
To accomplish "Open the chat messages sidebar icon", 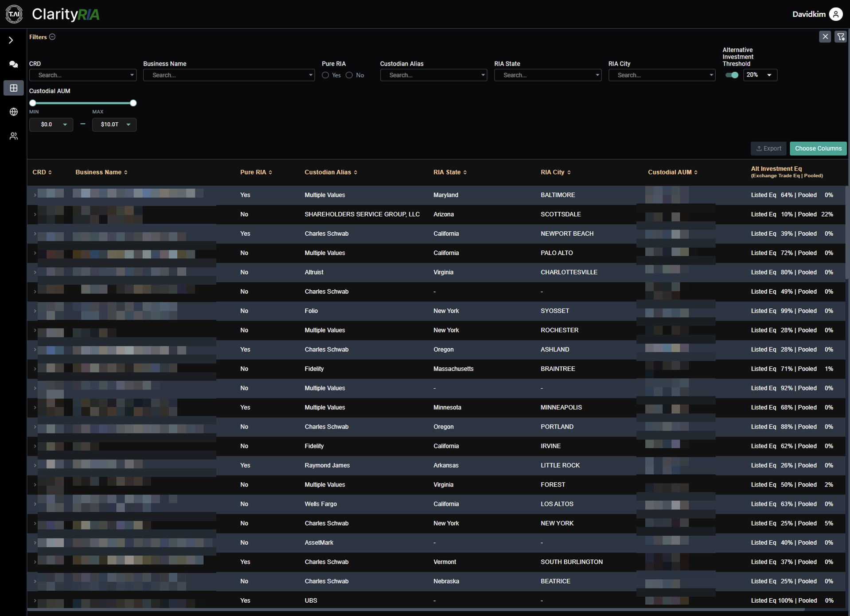I will coord(14,64).
